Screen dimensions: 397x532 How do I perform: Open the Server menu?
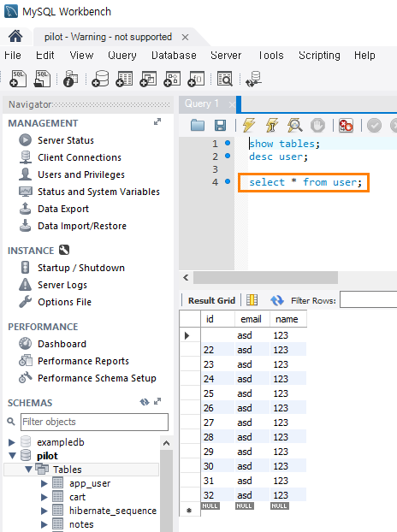(x=226, y=55)
